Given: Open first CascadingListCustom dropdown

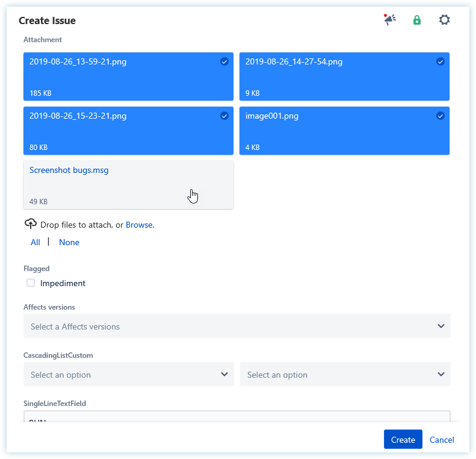Looking at the screenshot, I should [128, 374].
